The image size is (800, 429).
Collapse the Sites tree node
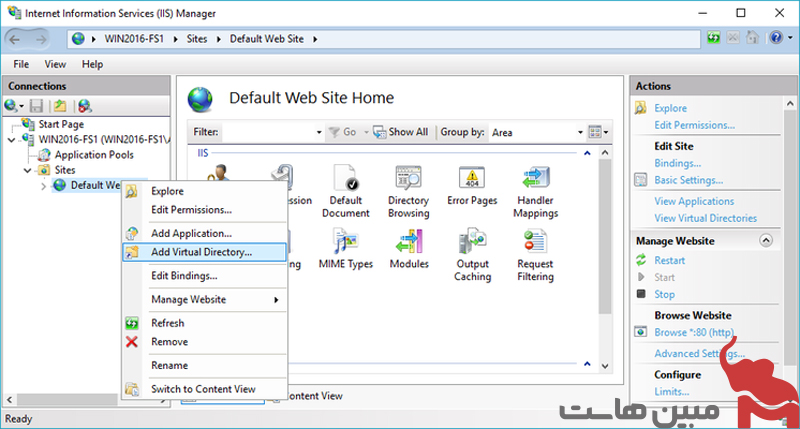point(28,170)
